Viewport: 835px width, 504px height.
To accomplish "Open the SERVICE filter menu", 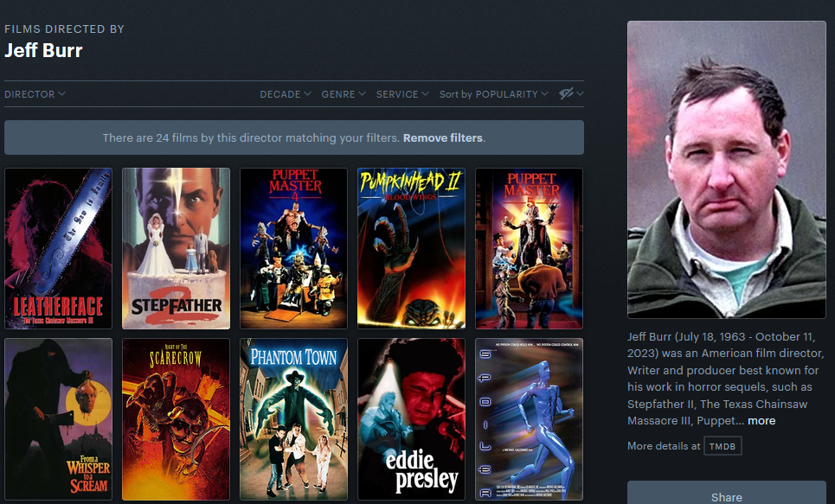I will click(x=402, y=94).
